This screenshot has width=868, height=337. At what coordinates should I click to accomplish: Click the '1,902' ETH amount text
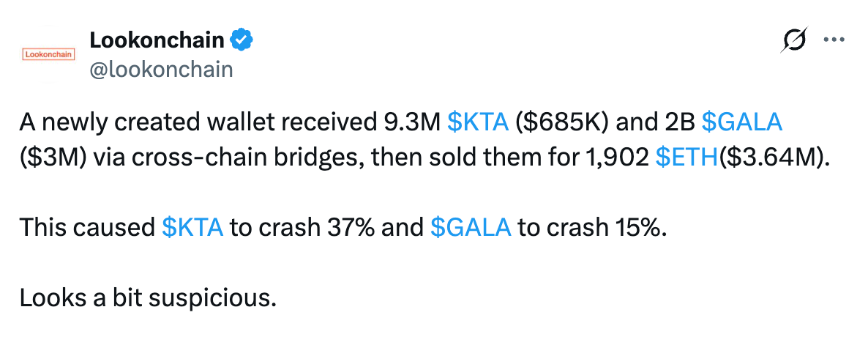(621, 158)
